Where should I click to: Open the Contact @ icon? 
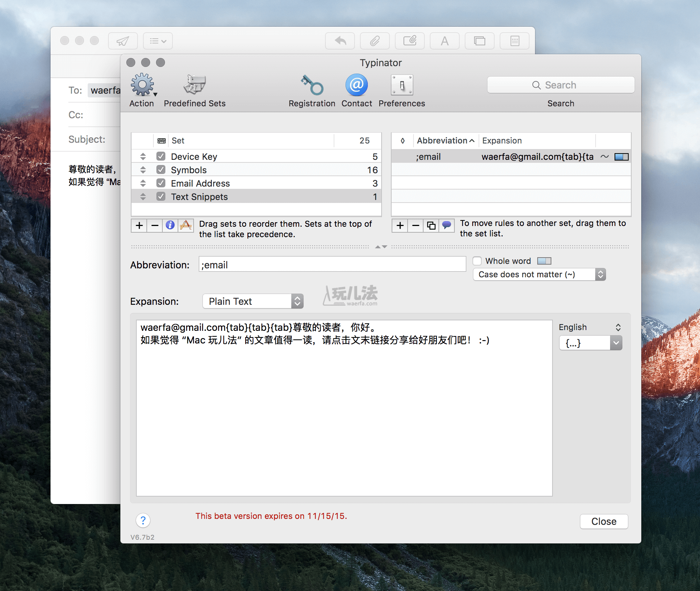pos(357,85)
